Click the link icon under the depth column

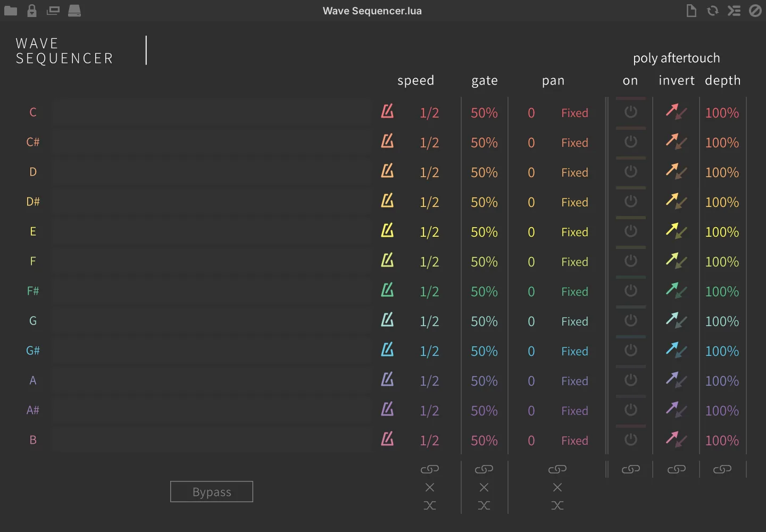click(722, 469)
